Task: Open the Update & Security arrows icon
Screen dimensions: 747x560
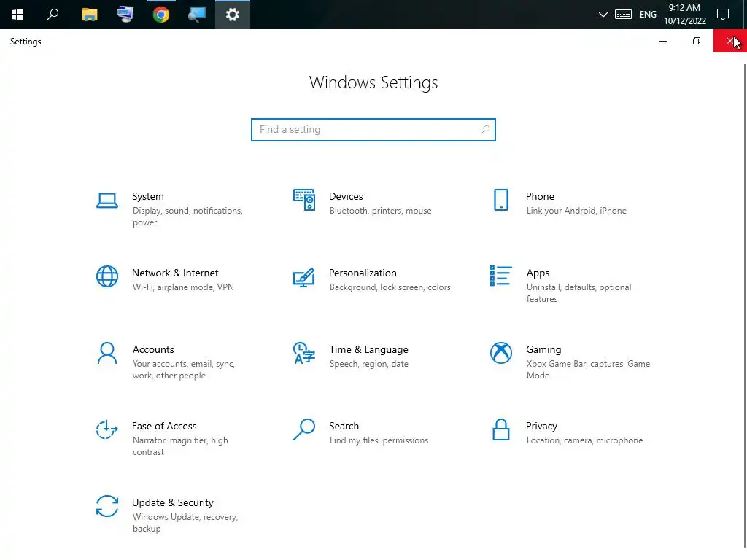Action: tap(107, 506)
